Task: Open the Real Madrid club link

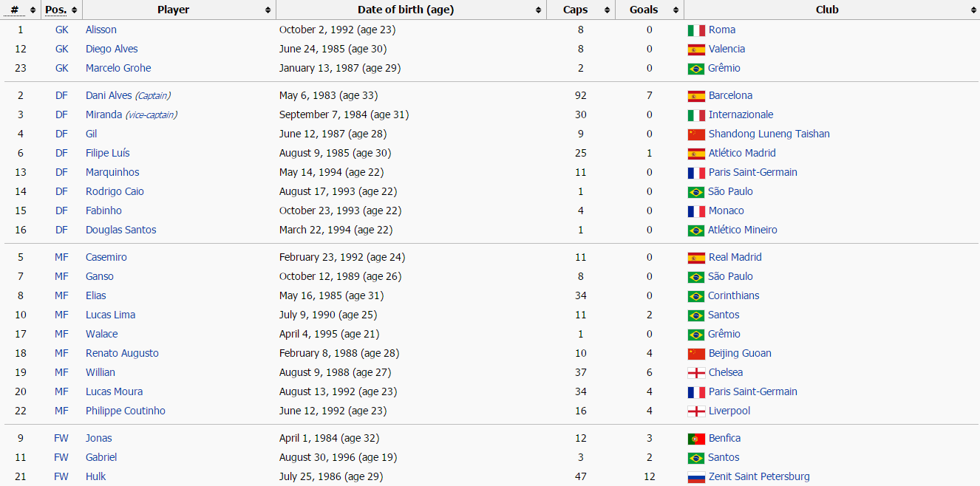Action: pos(735,258)
